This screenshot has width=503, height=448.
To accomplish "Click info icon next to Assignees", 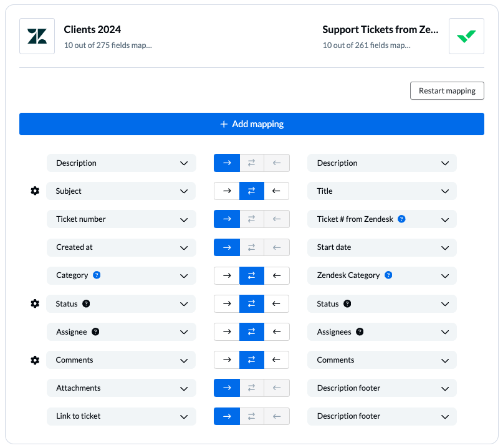I will click(x=360, y=332).
